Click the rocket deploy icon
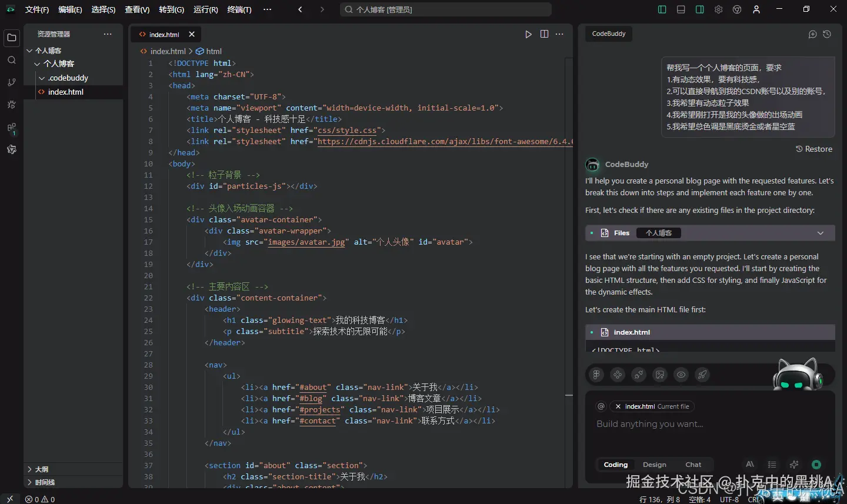The width and height of the screenshot is (847, 504). click(x=702, y=375)
